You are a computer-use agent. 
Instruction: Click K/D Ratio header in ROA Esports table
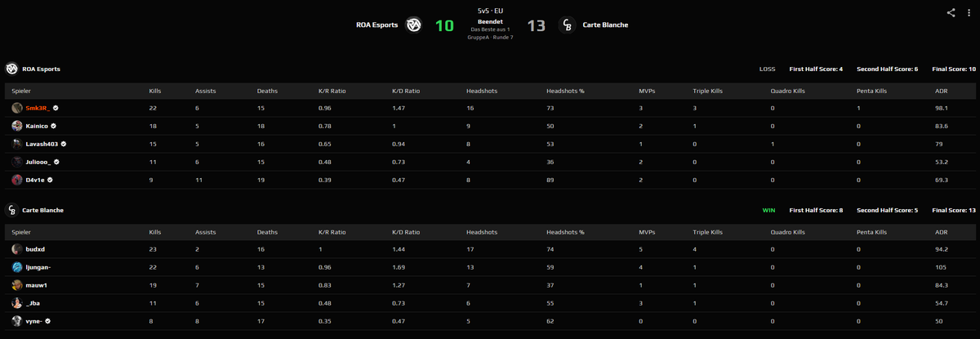(407, 91)
